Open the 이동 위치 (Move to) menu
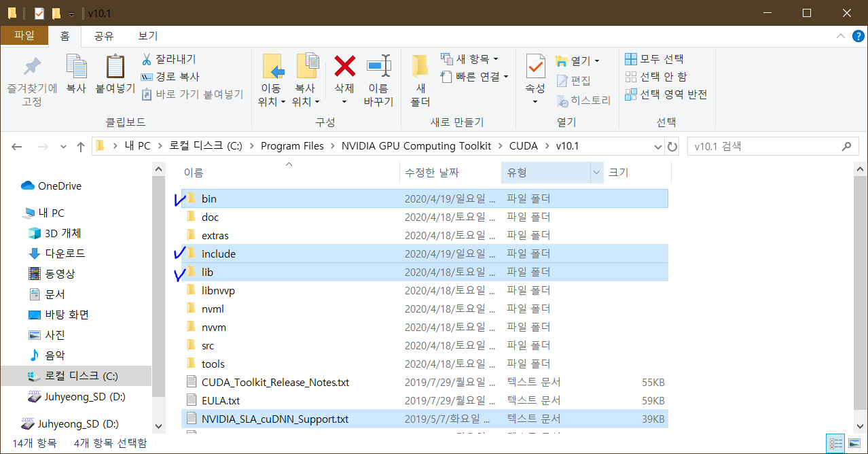868x454 pixels. [x=273, y=80]
